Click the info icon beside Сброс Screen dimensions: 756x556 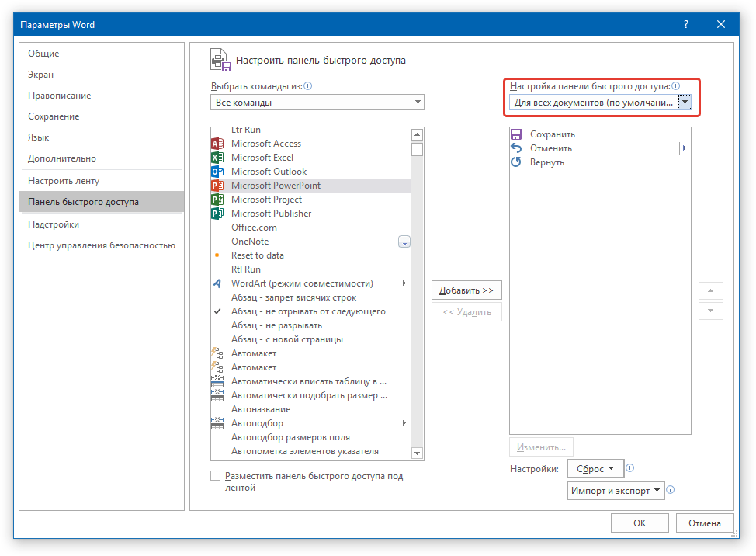[630, 467]
